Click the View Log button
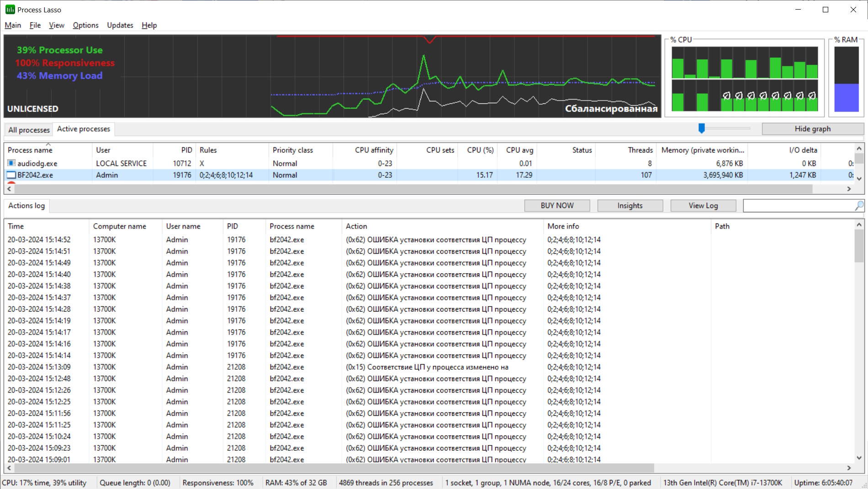Screen dimensions: 868x489 703,206
